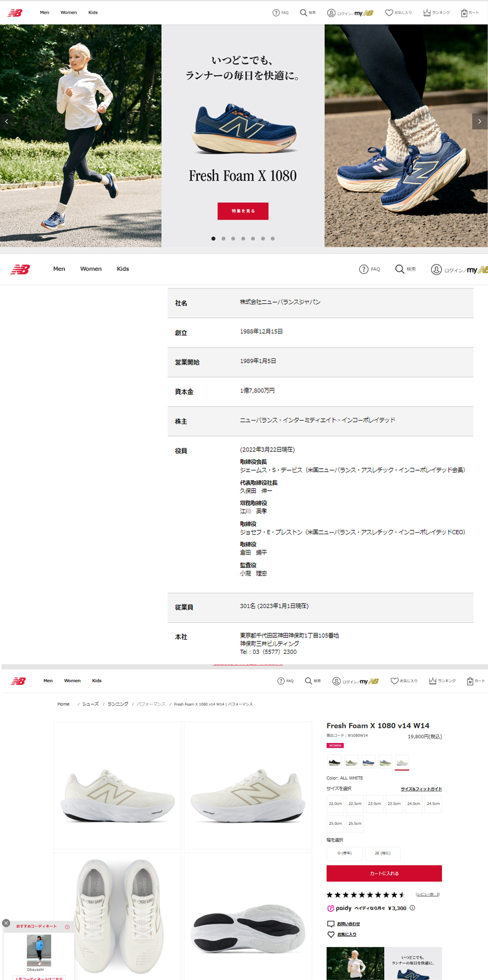Close the おすすめコーディネート popup widget
Screen dimensions: 488x980
[x=6, y=923]
